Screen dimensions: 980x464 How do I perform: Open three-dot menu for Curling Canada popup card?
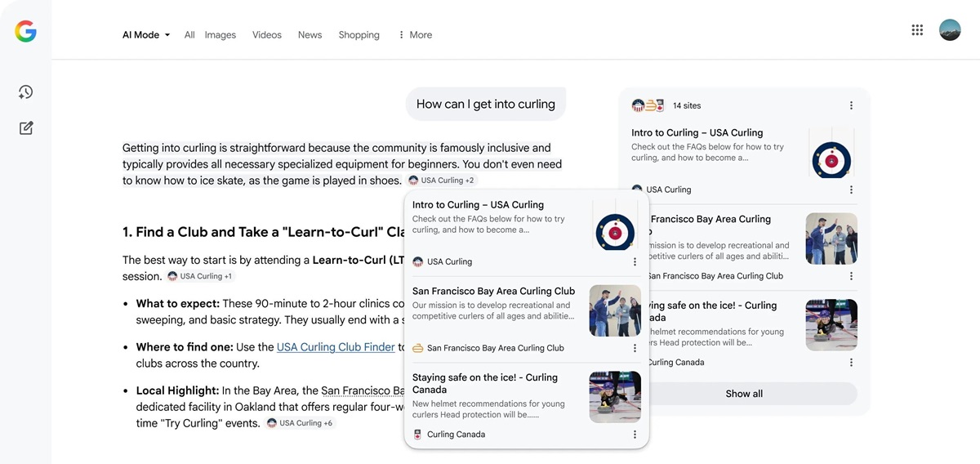(x=635, y=435)
